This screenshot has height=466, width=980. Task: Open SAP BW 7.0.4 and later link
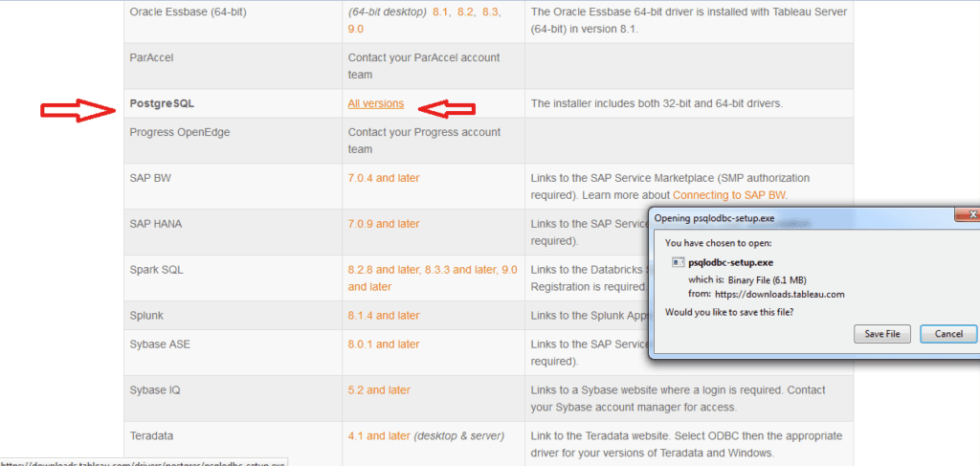pyautogui.click(x=384, y=178)
